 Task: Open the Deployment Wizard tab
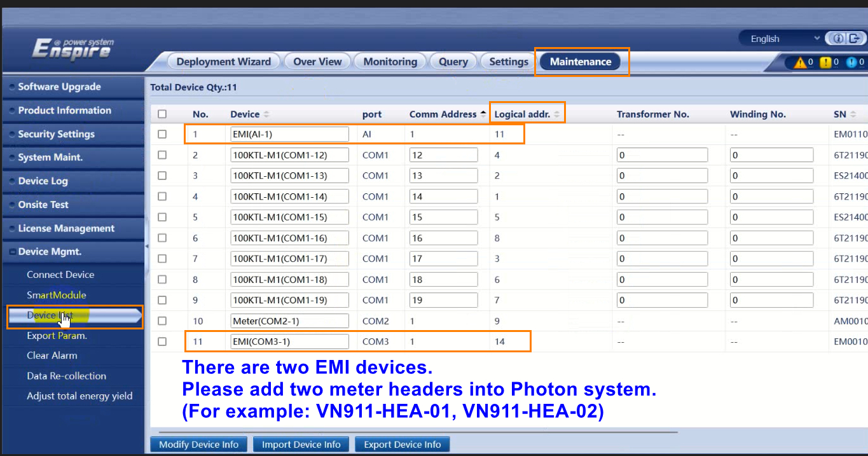[x=223, y=61]
